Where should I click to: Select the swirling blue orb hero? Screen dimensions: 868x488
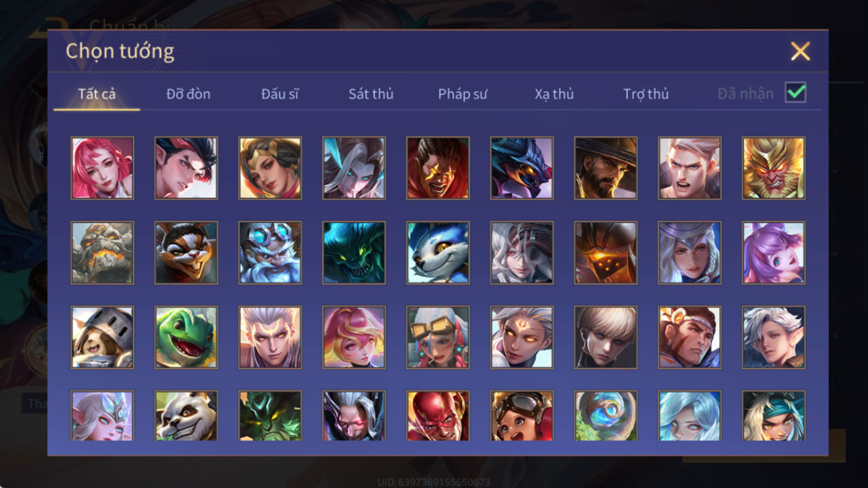point(606,416)
